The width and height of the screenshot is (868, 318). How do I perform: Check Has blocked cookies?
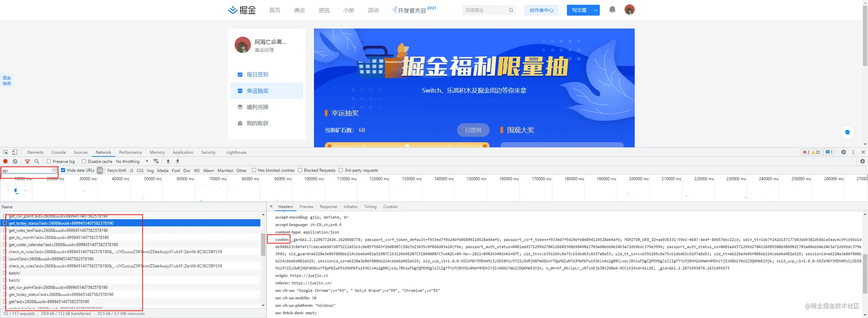[x=254, y=170]
